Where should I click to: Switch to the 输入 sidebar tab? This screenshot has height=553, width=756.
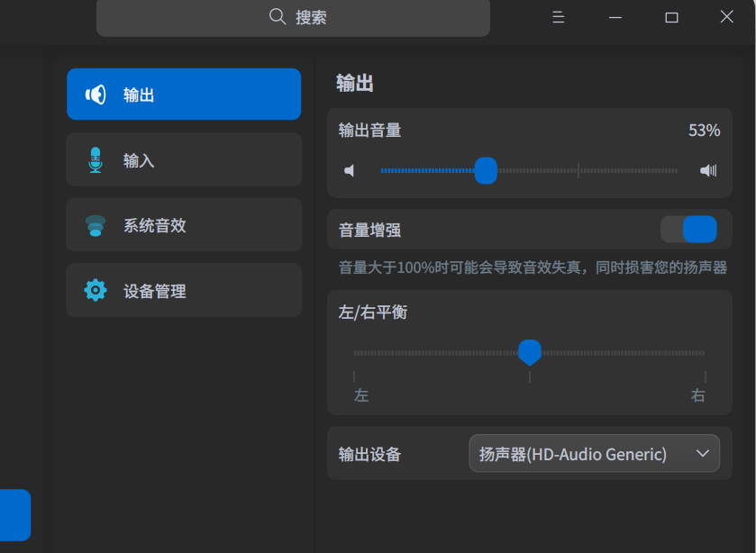(184, 160)
